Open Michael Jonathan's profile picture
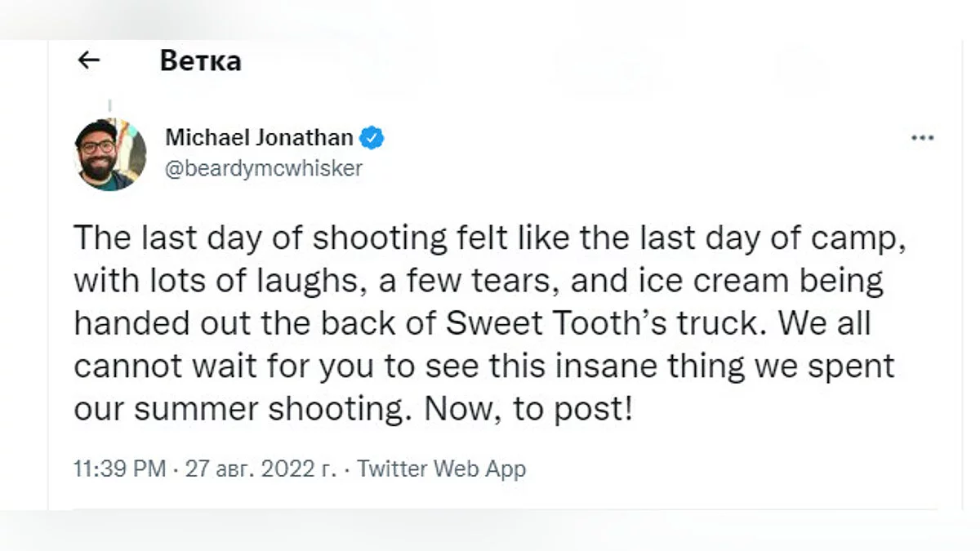Screen dimensions: 980x551 click(110, 154)
